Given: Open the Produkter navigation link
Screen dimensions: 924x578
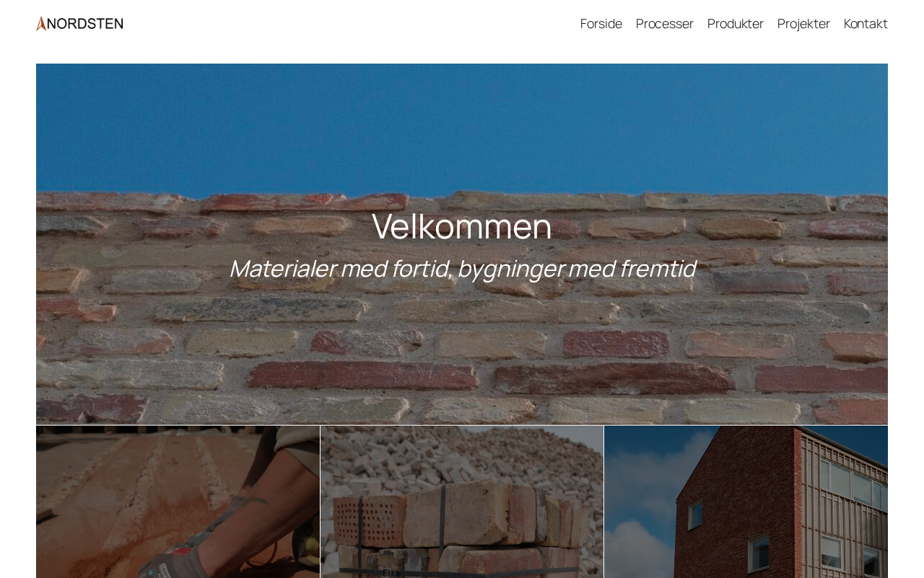Looking at the screenshot, I should coord(735,24).
